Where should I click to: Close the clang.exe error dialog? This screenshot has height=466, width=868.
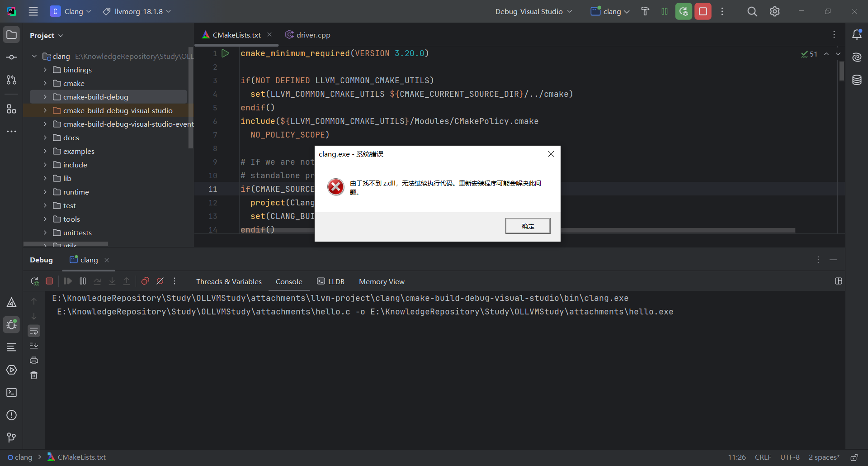551,154
